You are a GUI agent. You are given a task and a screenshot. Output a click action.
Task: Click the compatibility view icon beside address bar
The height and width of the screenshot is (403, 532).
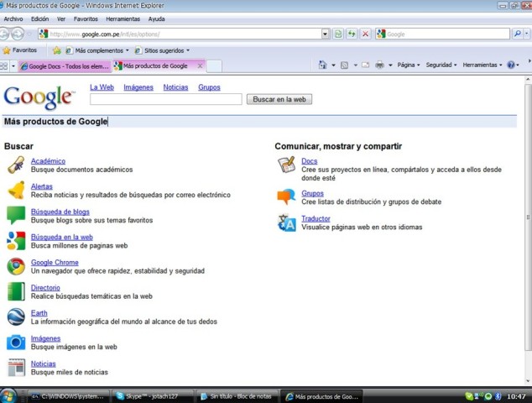pyautogui.click(x=338, y=34)
